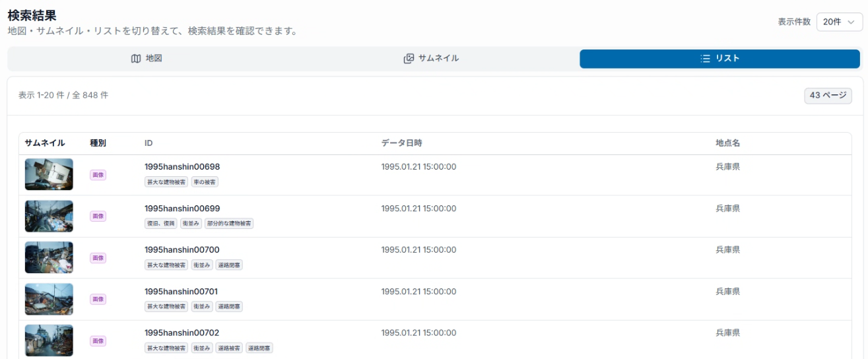
Task: Click the 43 ページ badge
Action: point(828,96)
